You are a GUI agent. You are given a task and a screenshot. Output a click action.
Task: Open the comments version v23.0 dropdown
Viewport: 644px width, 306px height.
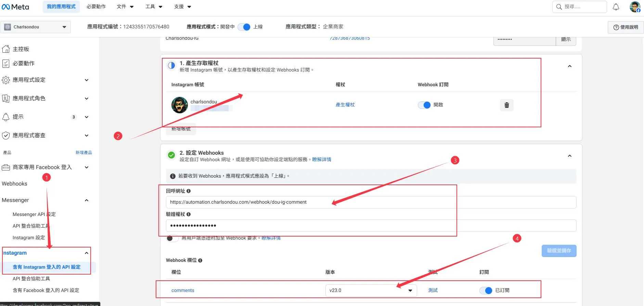click(x=371, y=290)
